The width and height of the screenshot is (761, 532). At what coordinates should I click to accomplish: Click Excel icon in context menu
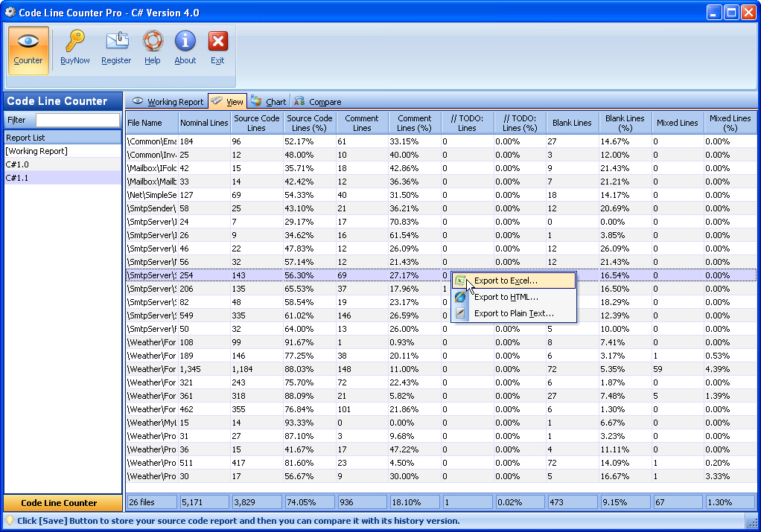pyautogui.click(x=460, y=281)
